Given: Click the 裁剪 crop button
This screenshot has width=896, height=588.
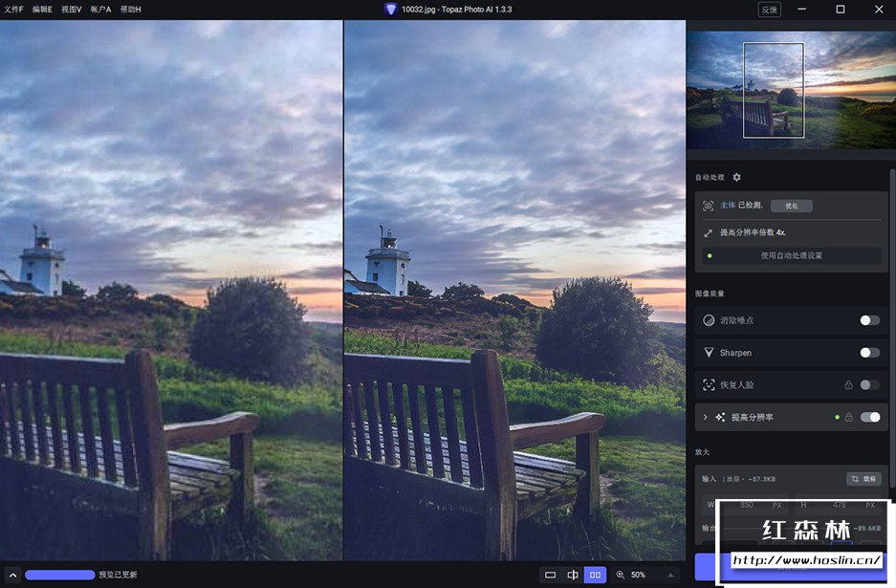Looking at the screenshot, I should (863, 479).
